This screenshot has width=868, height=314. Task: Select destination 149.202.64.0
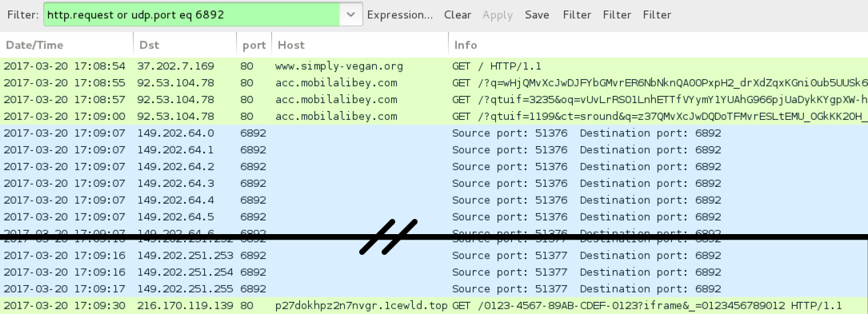(x=175, y=133)
